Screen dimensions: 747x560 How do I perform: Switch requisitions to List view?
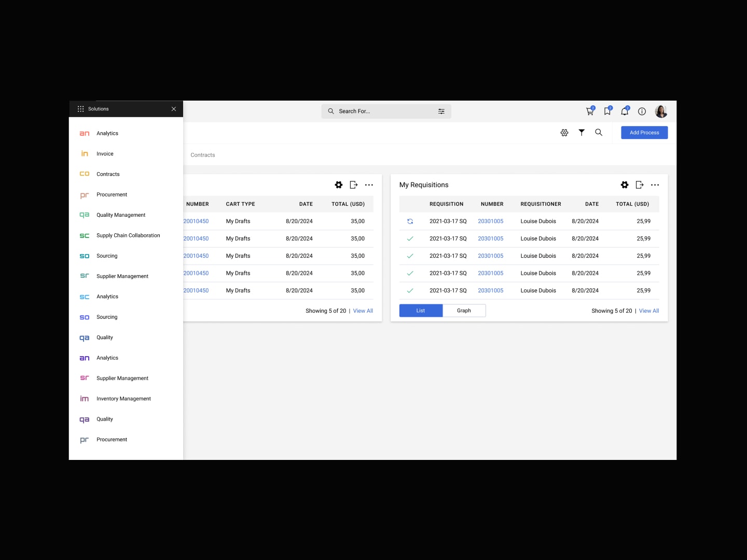pyautogui.click(x=421, y=311)
